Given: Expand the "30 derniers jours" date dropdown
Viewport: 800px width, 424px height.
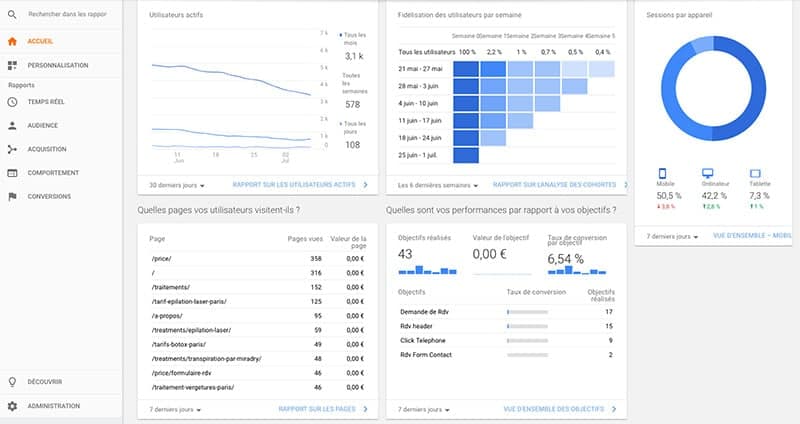Looking at the screenshot, I should (176, 185).
